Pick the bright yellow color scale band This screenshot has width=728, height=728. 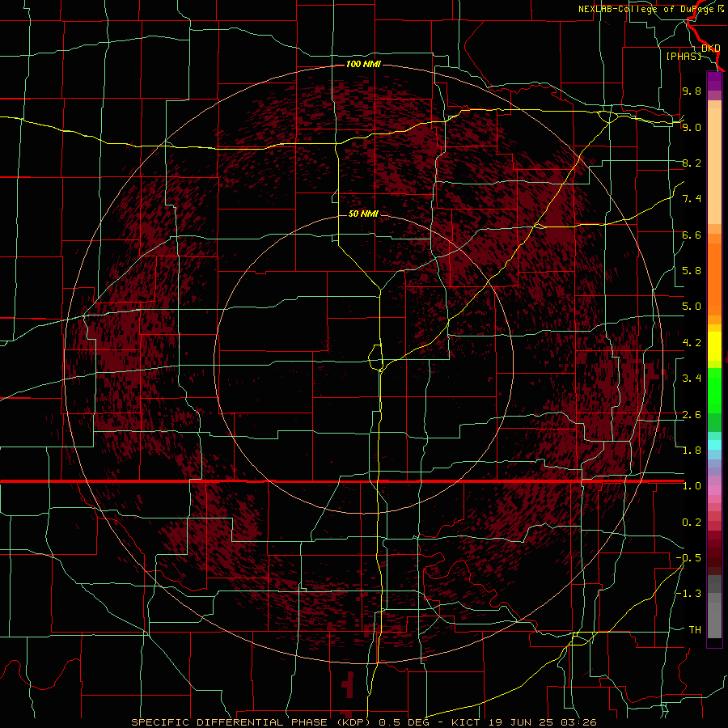click(x=714, y=346)
